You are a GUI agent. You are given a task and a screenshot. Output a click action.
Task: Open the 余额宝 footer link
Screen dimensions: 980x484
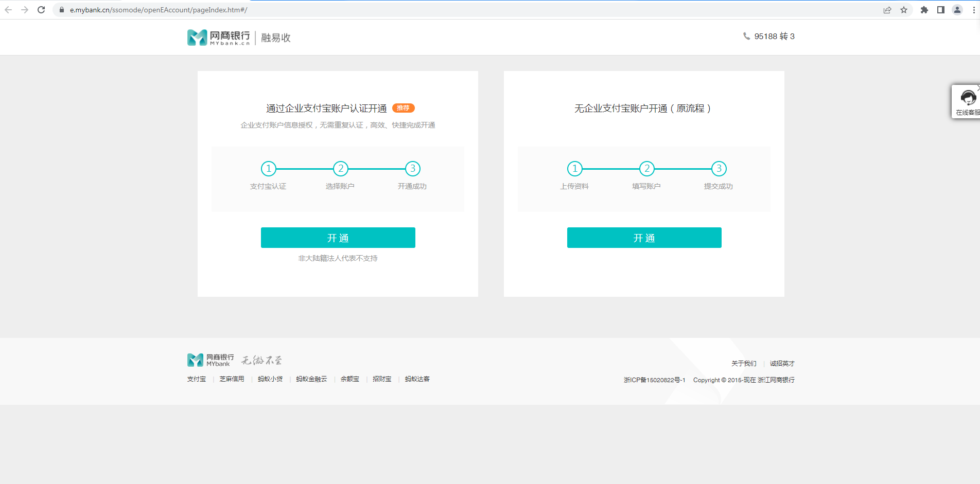tap(350, 379)
